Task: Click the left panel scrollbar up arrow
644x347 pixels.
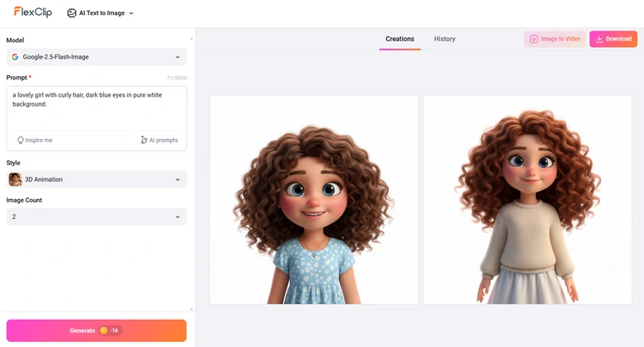Action: pyautogui.click(x=191, y=39)
